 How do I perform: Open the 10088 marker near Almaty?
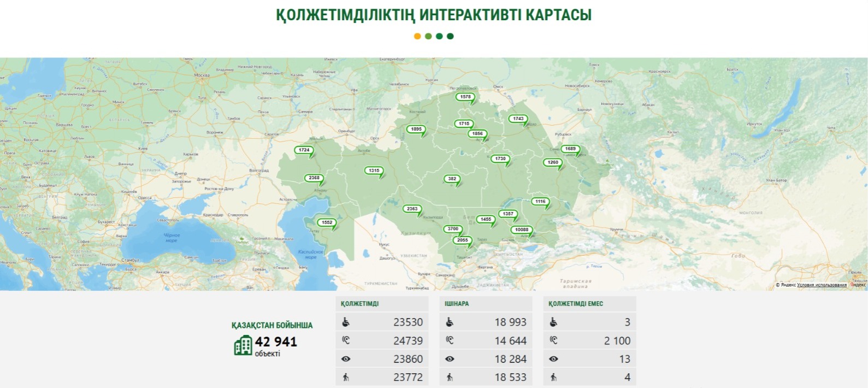(x=522, y=230)
